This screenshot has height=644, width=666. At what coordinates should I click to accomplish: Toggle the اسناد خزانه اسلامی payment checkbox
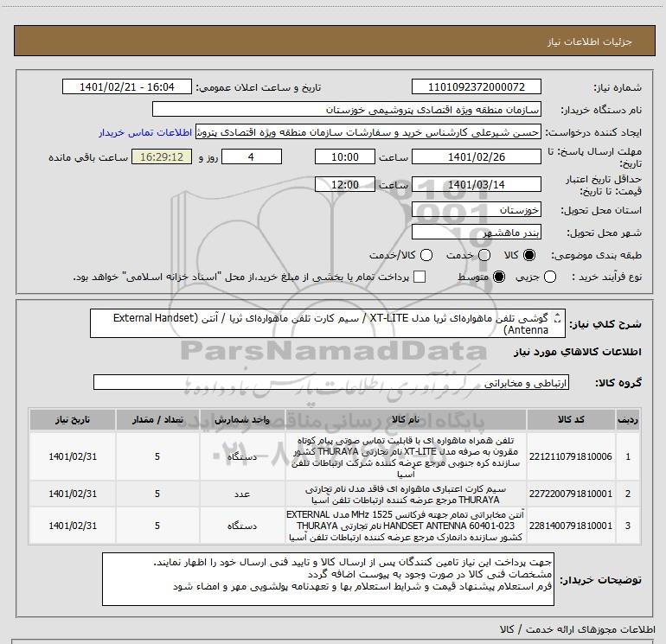click(x=419, y=277)
